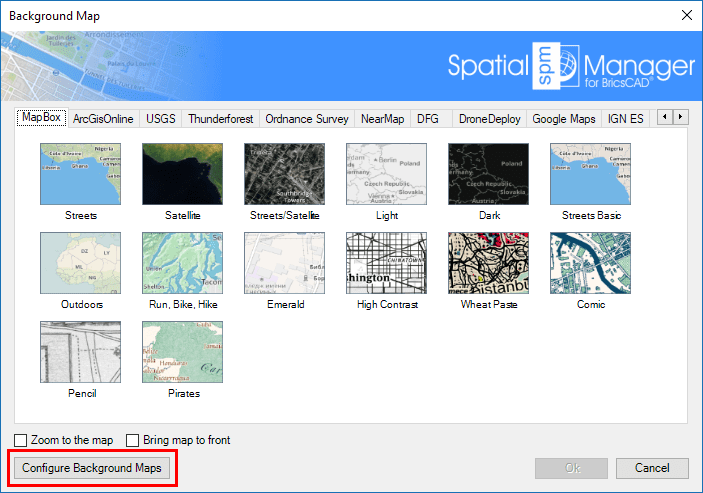Pick the Streets/Satellite map style
Viewport: 703px width, 493px height.
click(284, 173)
